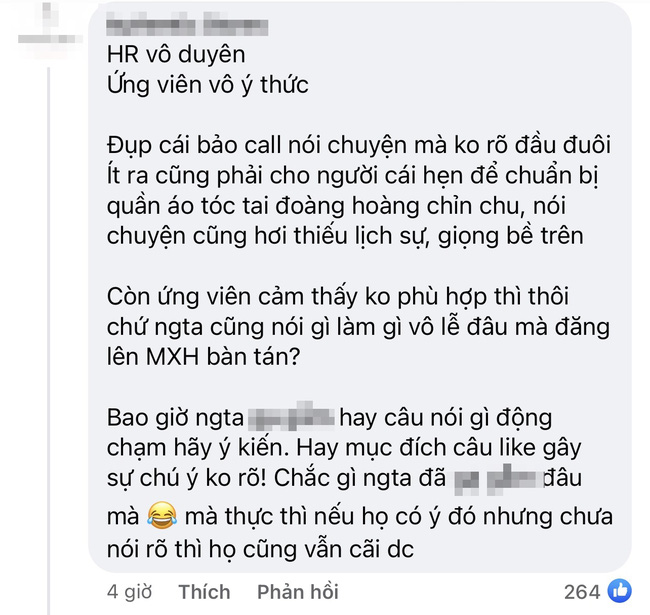Reply using the Phản hồi button
This screenshot has width=650, height=615.
(298, 592)
